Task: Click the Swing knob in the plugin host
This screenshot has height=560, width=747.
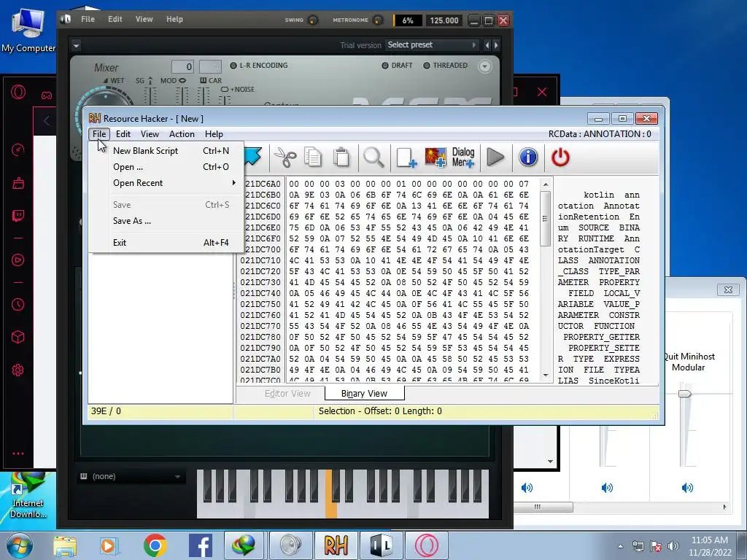Action: (313, 20)
